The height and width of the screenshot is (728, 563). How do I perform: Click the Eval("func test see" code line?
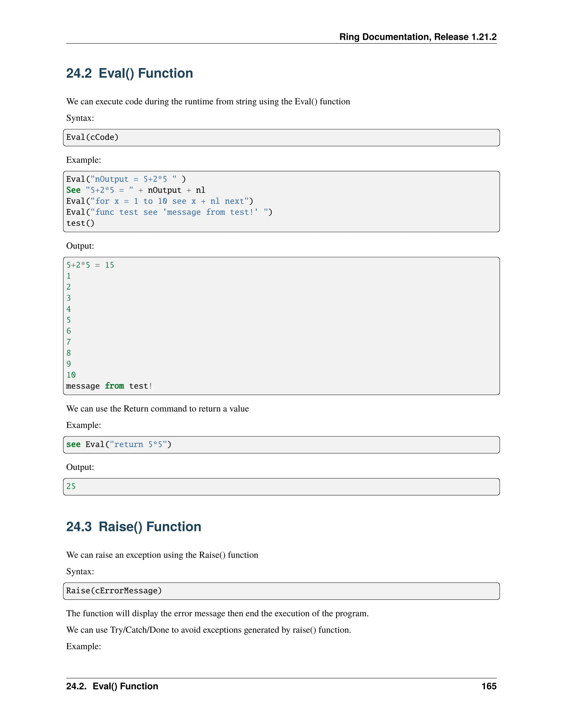coord(169,212)
